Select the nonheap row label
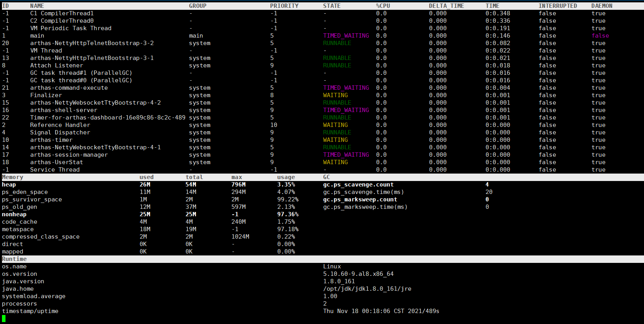644x324 pixels. pos(14,214)
